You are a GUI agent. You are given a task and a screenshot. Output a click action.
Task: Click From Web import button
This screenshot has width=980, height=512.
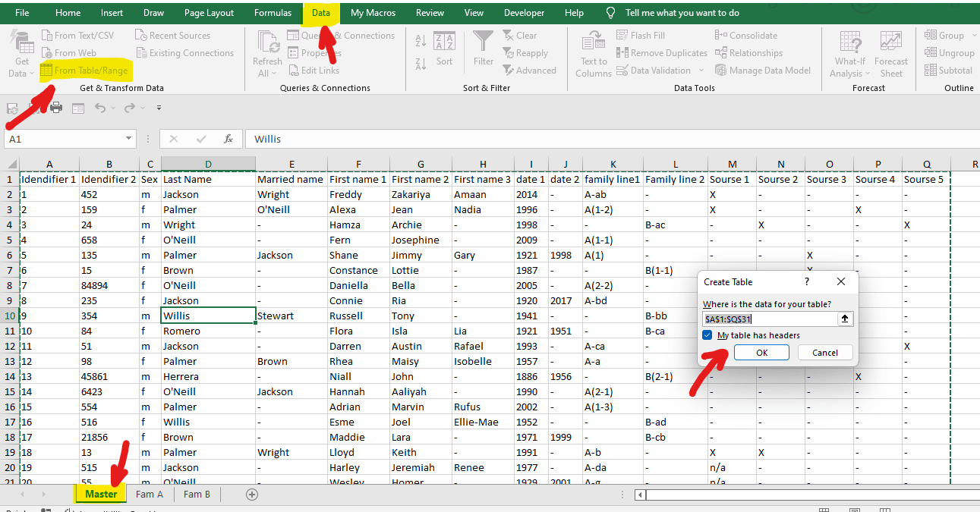[68, 53]
